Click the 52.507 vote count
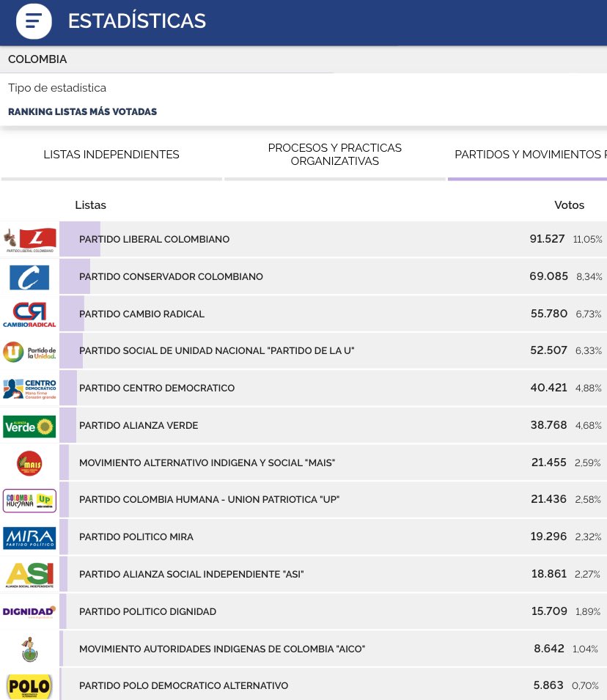607x700 pixels. 548,350
